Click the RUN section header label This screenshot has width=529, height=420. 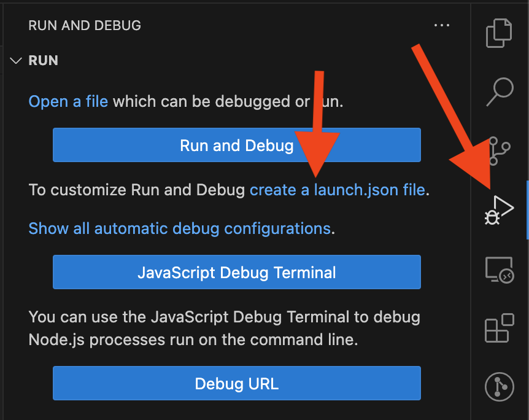[x=44, y=61]
